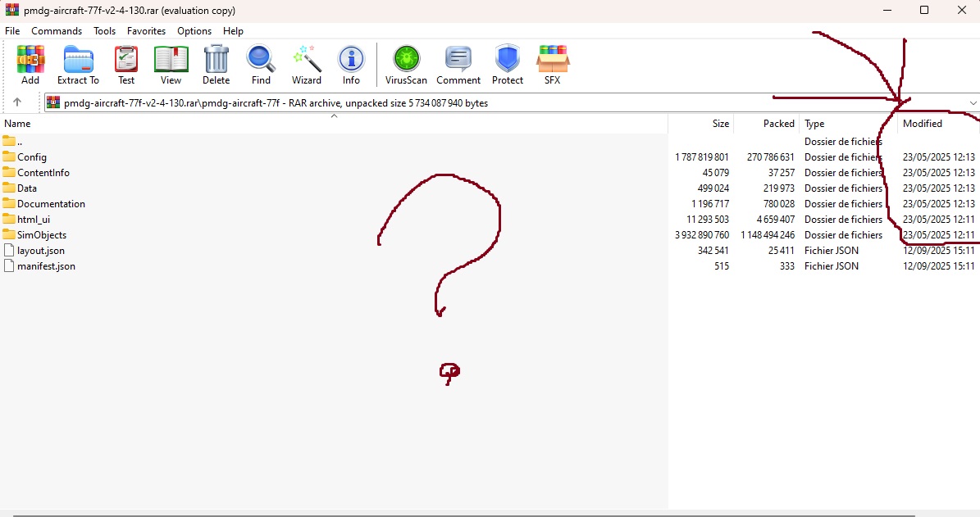980x517 pixels.
Task: Open the View file tool
Action: pyautogui.click(x=171, y=59)
